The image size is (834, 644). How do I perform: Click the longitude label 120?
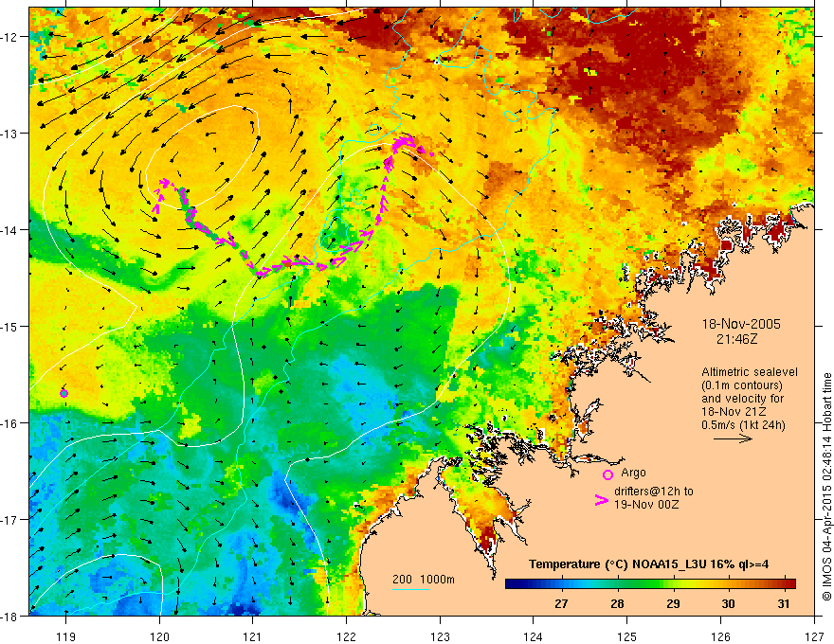tap(159, 636)
